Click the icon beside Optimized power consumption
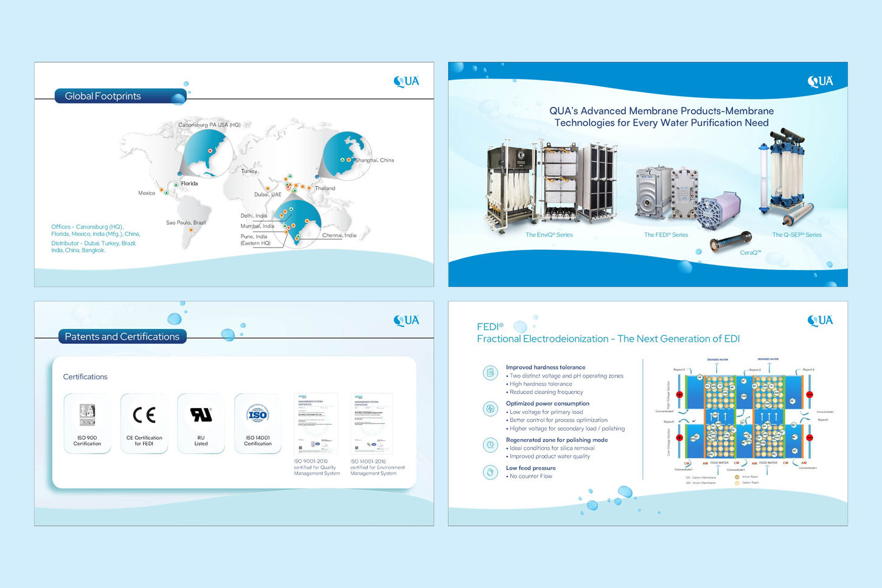Image resolution: width=882 pixels, height=588 pixels. [x=490, y=409]
